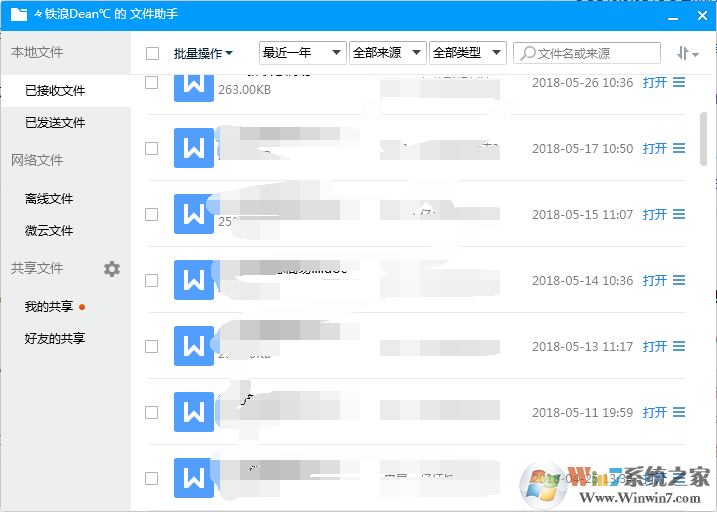Click the 本地文件 section heading

point(37,52)
